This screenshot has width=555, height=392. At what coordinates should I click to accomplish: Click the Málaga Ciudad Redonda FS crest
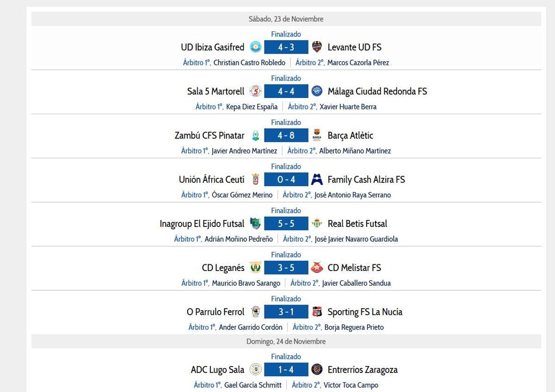pos(317,91)
